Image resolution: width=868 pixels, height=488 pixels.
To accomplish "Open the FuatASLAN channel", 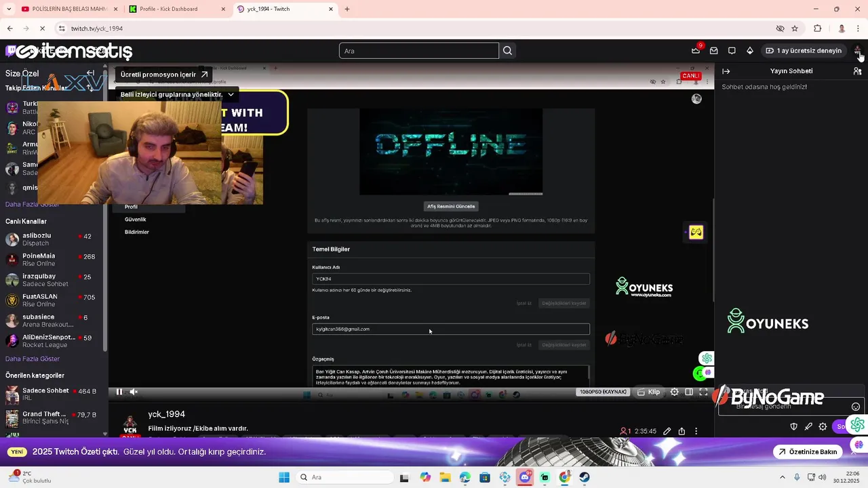I will [53, 300].
